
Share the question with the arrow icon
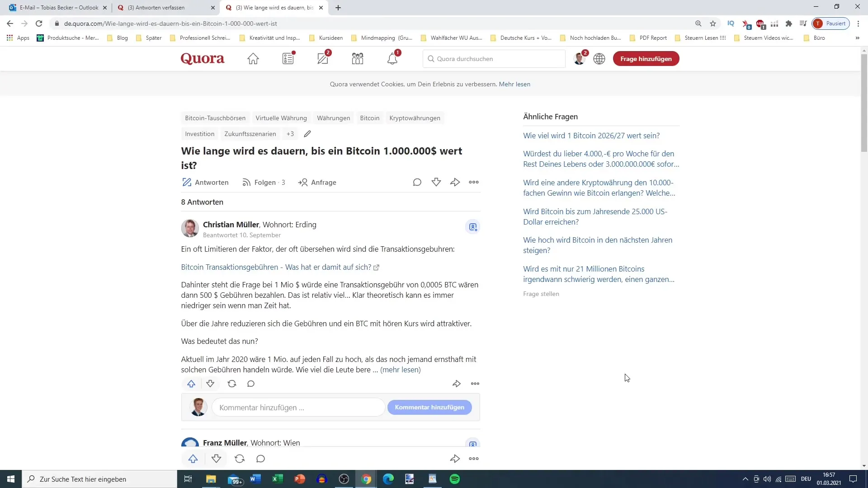click(x=455, y=183)
